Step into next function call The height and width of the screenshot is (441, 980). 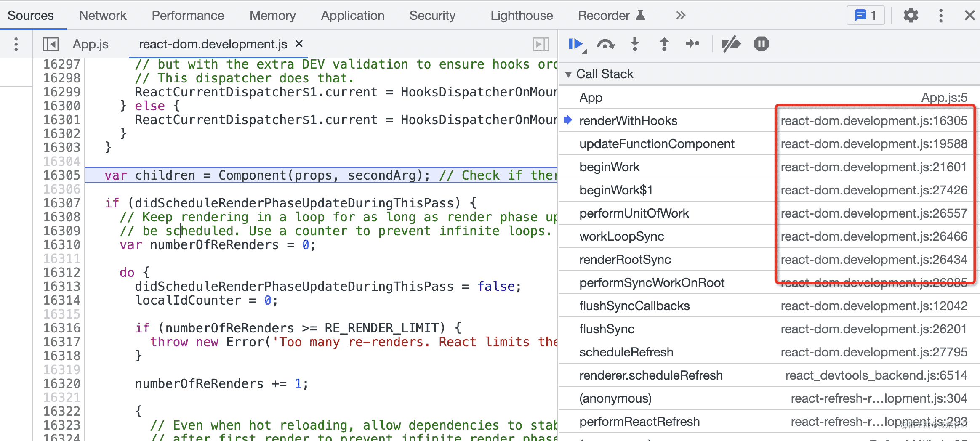(635, 44)
